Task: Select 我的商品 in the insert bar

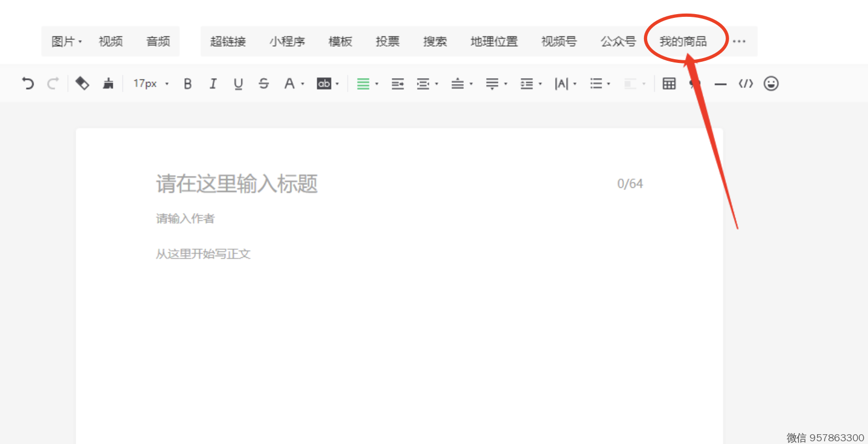Action: coord(683,41)
